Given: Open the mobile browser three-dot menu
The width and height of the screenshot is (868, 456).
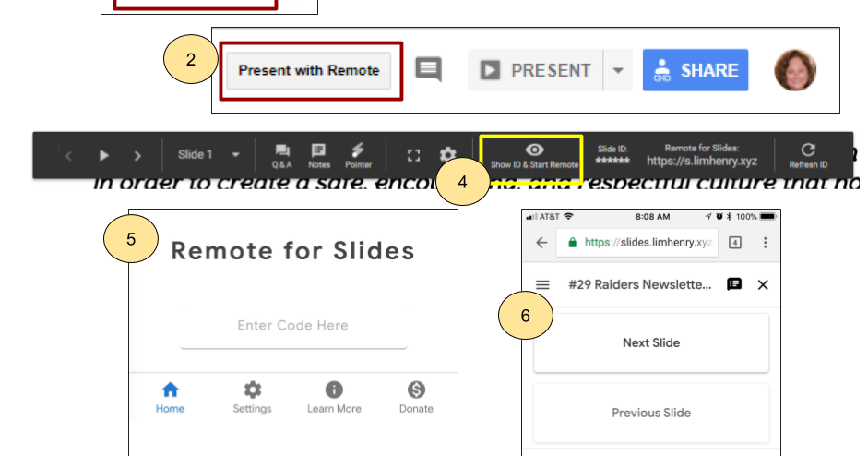Looking at the screenshot, I should pyautogui.click(x=765, y=242).
